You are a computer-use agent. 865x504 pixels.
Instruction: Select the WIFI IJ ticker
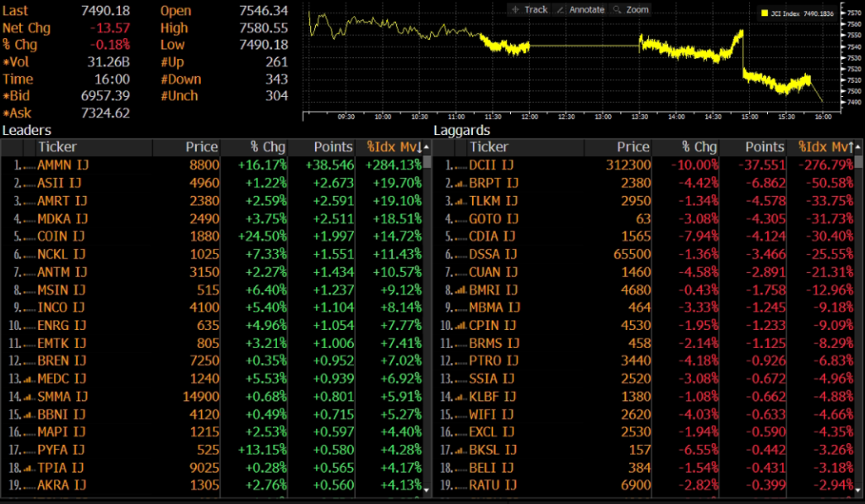point(491,415)
